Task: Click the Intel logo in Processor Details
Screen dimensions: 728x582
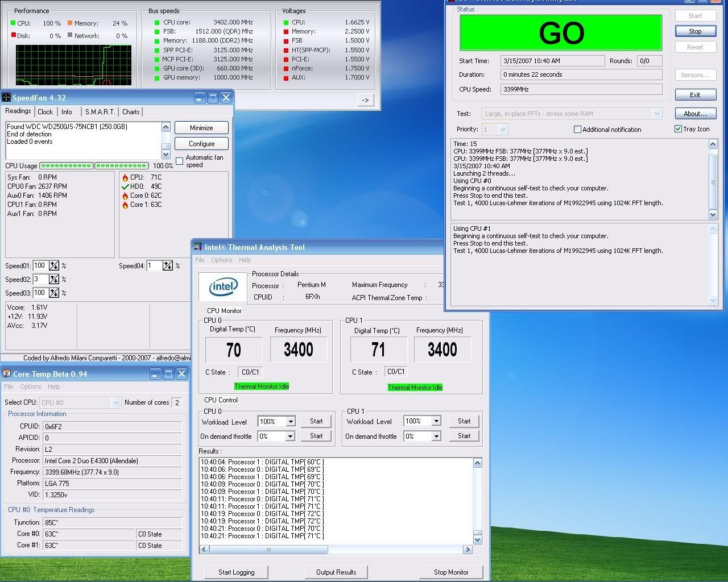Action: point(223,287)
